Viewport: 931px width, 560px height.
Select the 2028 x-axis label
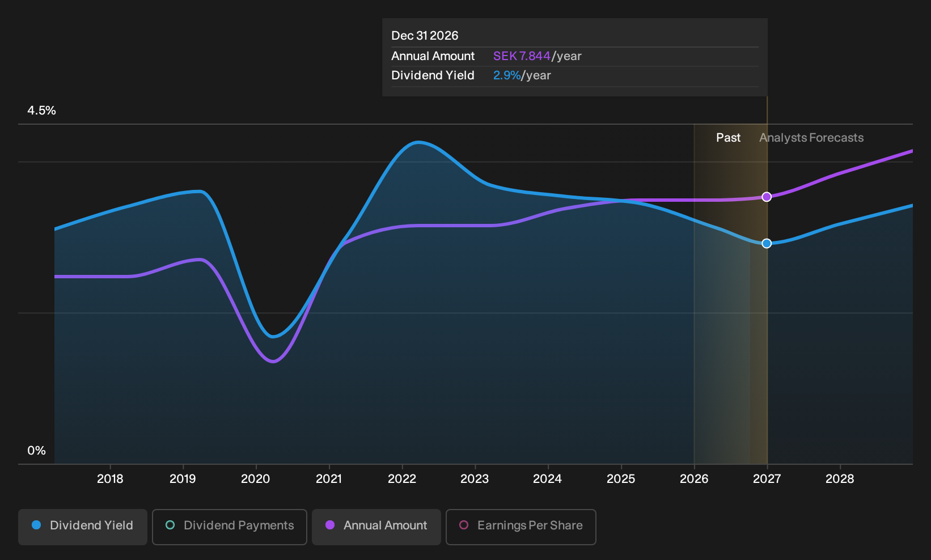(x=840, y=479)
